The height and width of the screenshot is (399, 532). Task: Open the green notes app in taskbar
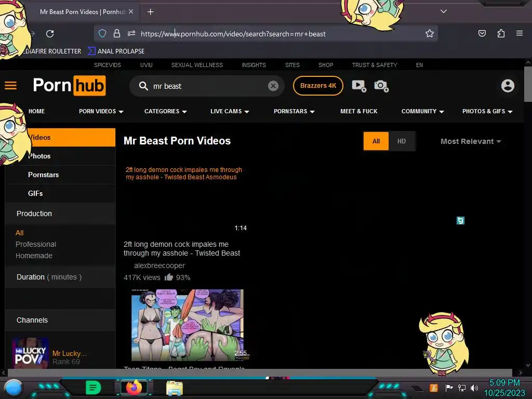(x=94, y=388)
